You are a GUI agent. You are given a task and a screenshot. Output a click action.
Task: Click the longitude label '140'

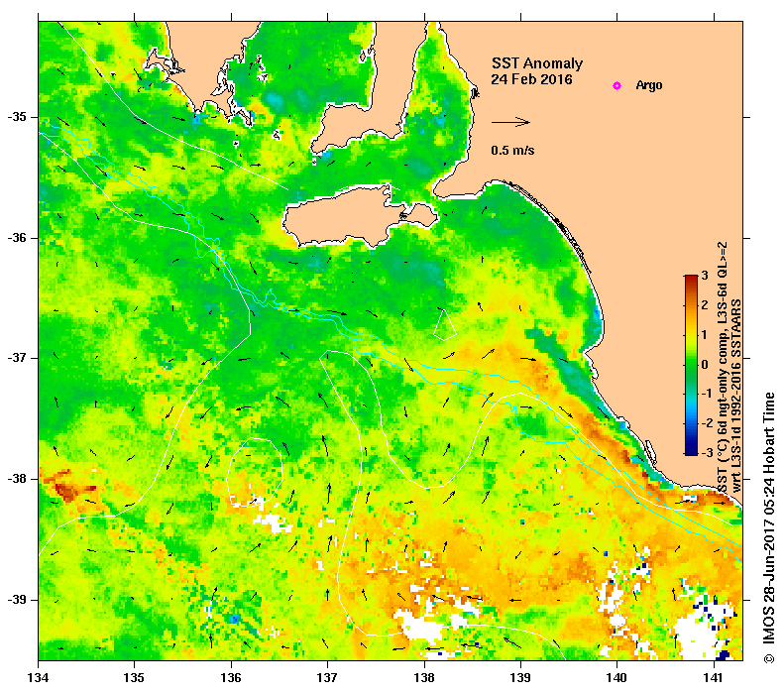[x=617, y=678]
